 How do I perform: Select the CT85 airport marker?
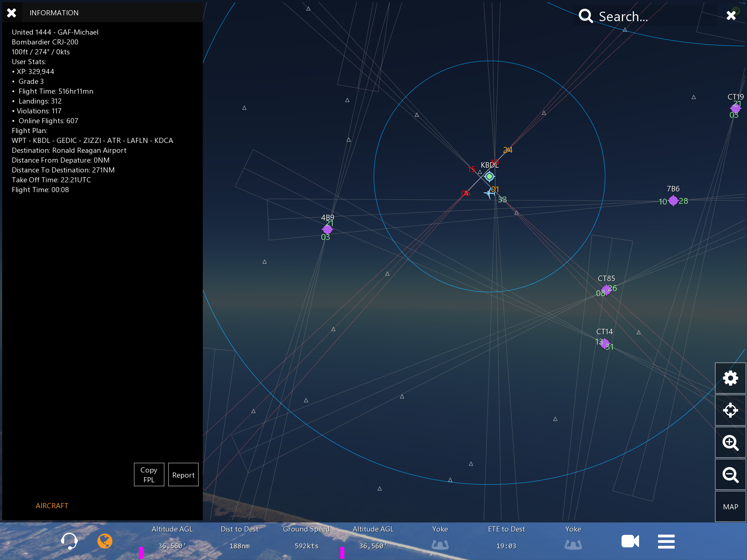pyautogui.click(x=606, y=290)
